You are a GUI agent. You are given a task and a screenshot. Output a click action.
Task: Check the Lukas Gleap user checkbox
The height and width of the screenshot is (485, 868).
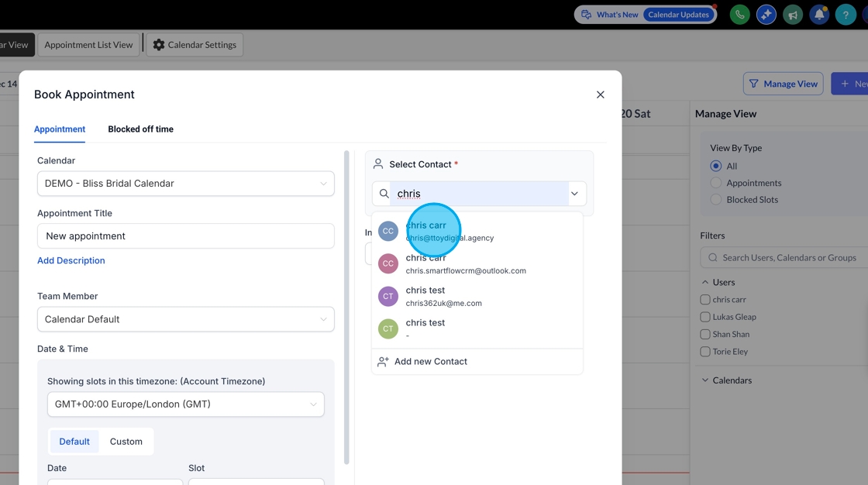[x=705, y=317]
